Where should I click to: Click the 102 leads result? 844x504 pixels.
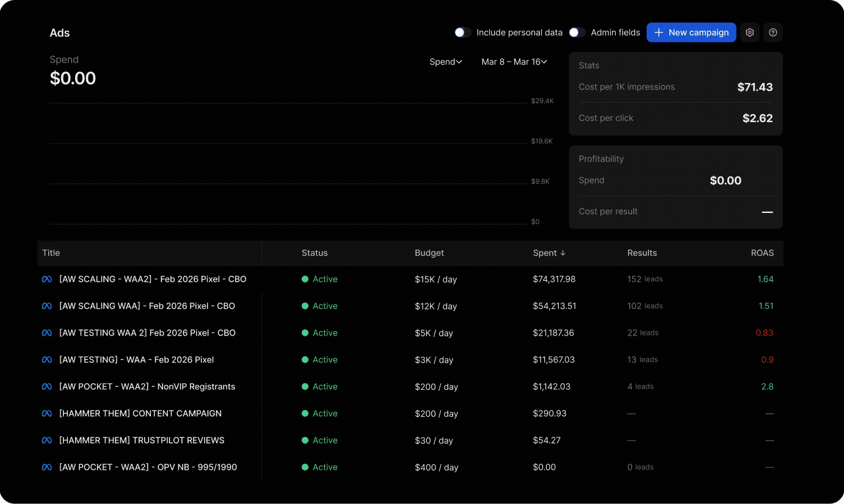pos(645,306)
